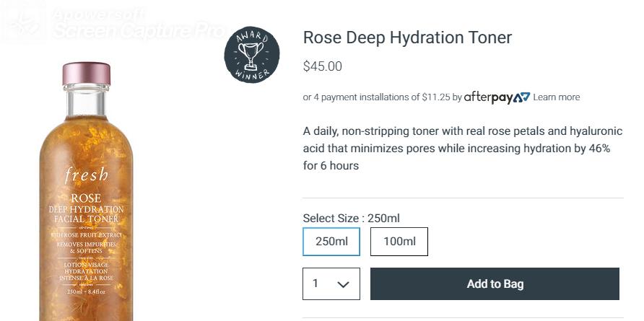Open the afterpay Learn more link
The width and height of the screenshot is (644, 321).
(x=556, y=97)
